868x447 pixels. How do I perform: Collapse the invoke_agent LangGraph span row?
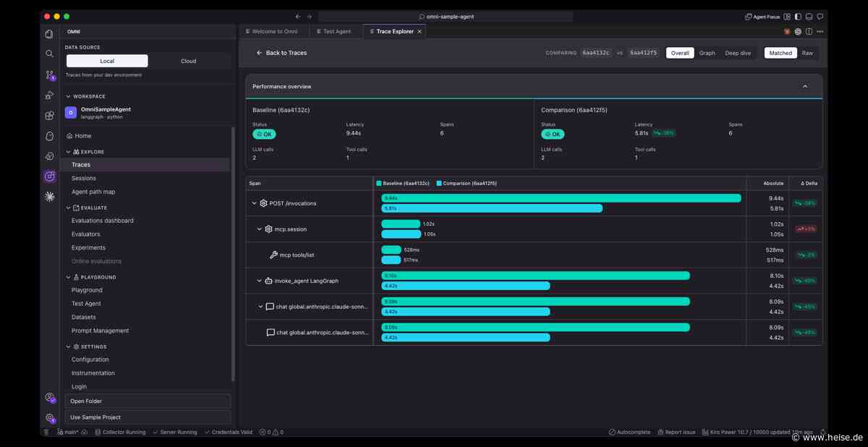259,281
